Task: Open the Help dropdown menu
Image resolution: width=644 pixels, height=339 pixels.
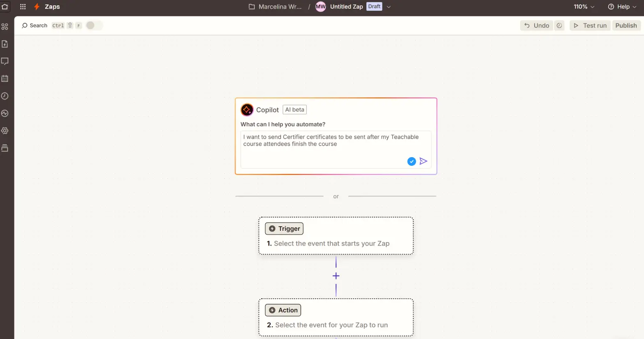Action: tap(622, 7)
